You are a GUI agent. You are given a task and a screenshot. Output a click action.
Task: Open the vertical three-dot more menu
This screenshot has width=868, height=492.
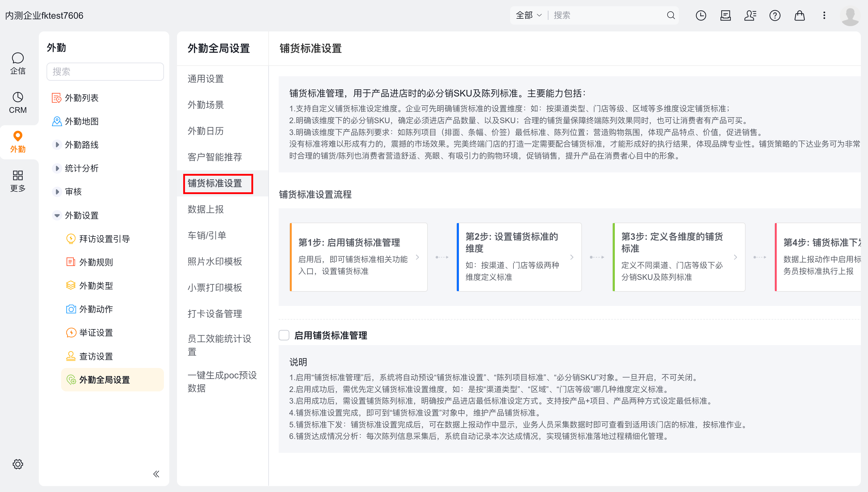[x=824, y=15]
